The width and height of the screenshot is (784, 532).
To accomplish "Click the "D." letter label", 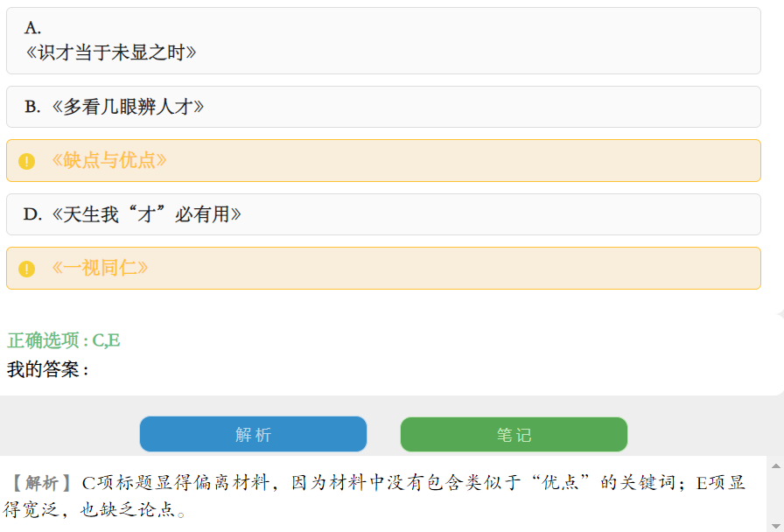I will pos(33,214).
